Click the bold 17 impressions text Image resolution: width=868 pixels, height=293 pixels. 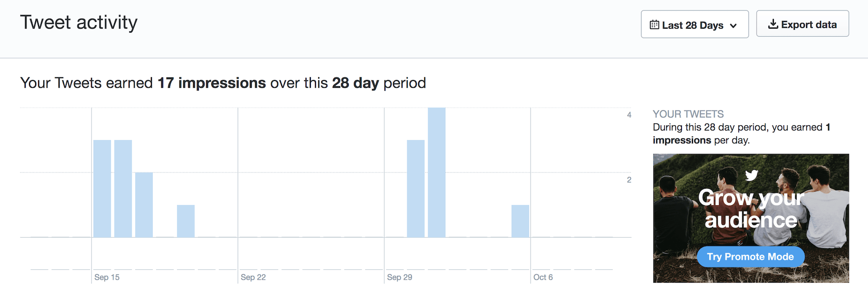[x=212, y=83]
